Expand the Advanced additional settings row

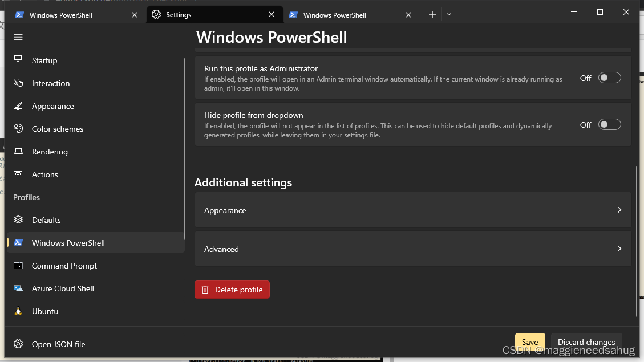pos(413,249)
